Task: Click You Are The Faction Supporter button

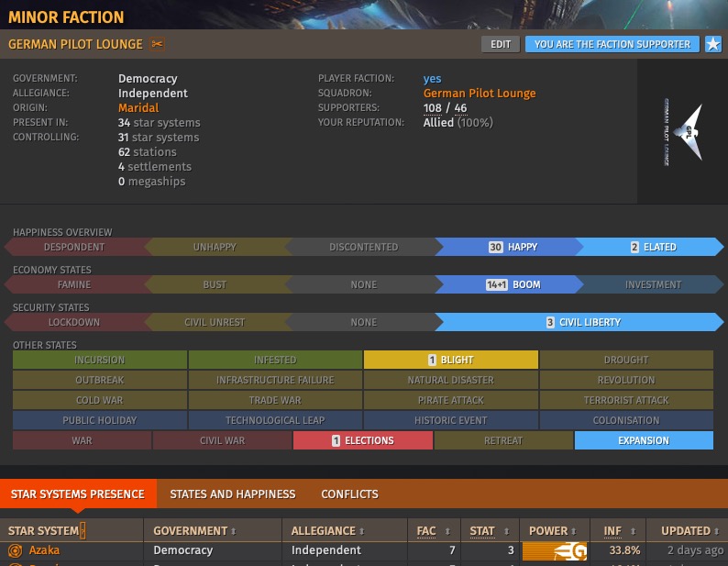Action: 612,44
